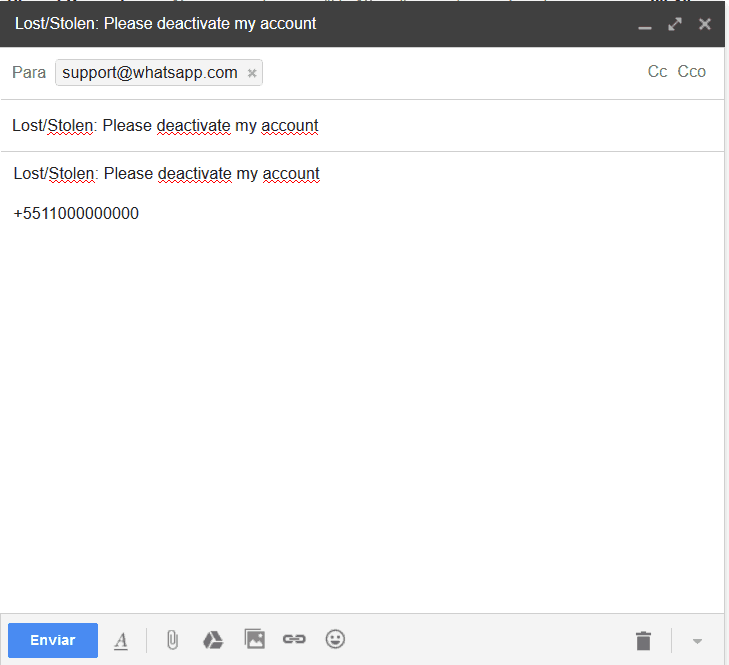Click body line Lost/Stolen text

click(166, 174)
